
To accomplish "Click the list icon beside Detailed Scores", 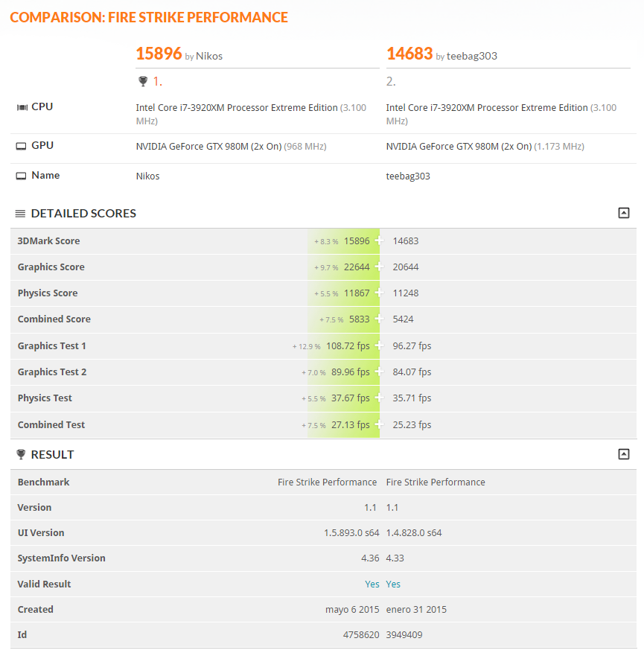I will [x=20, y=214].
